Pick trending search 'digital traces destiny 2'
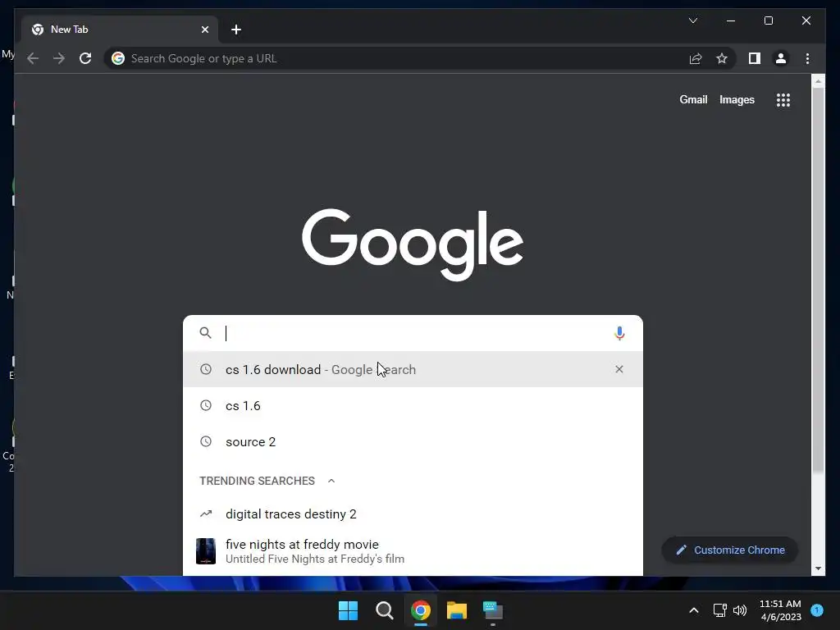Image resolution: width=840 pixels, height=630 pixels. click(413, 514)
